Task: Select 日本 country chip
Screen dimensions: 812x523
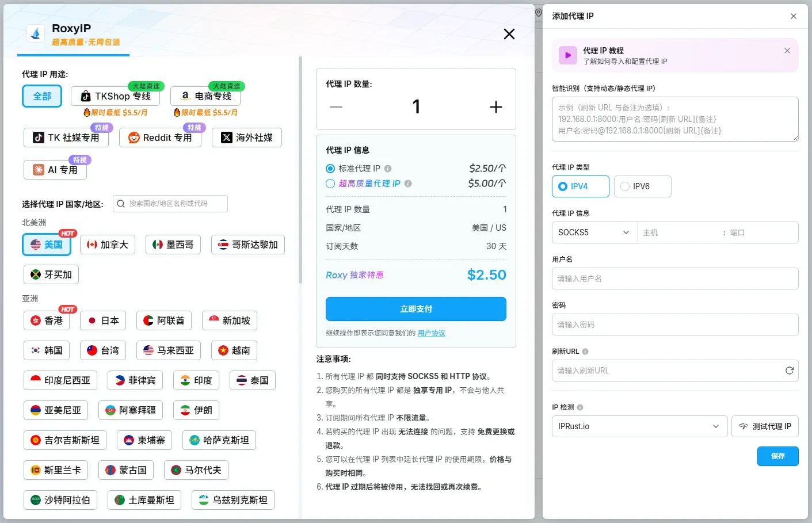Action: pyautogui.click(x=103, y=320)
